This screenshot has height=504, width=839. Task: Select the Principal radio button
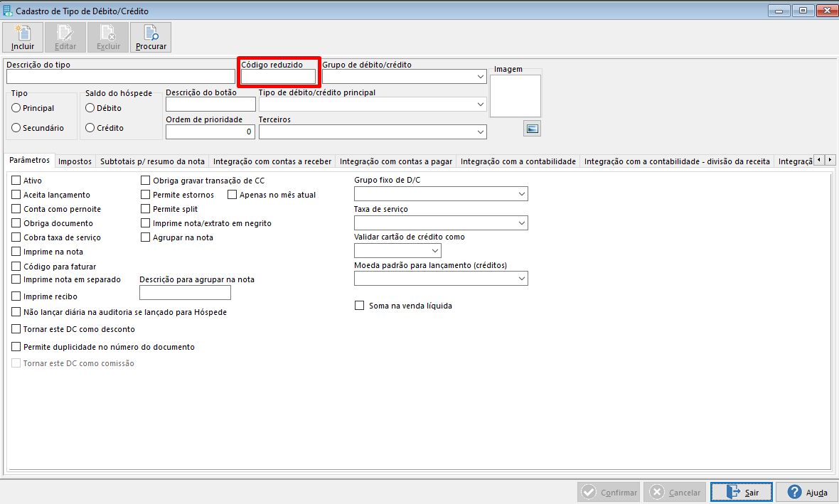(16, 108)
